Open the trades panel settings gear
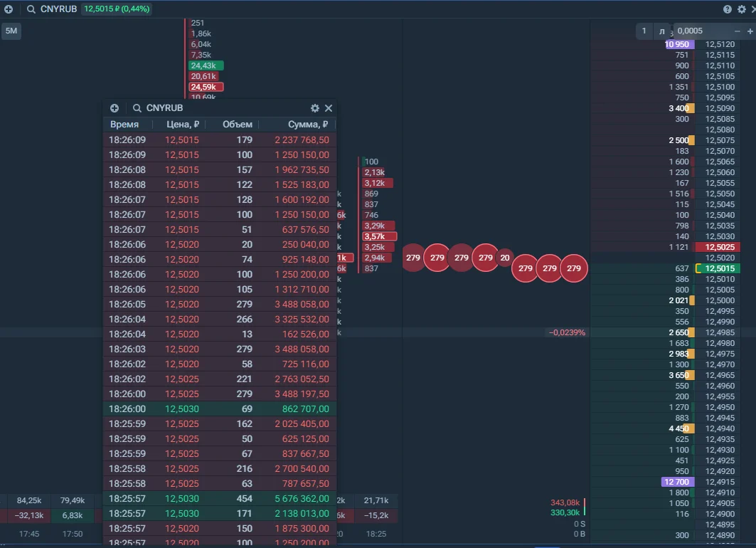Image resolution: width=756 pixels, height=548 pixels. pyautogui.click(x=315, y=108)
